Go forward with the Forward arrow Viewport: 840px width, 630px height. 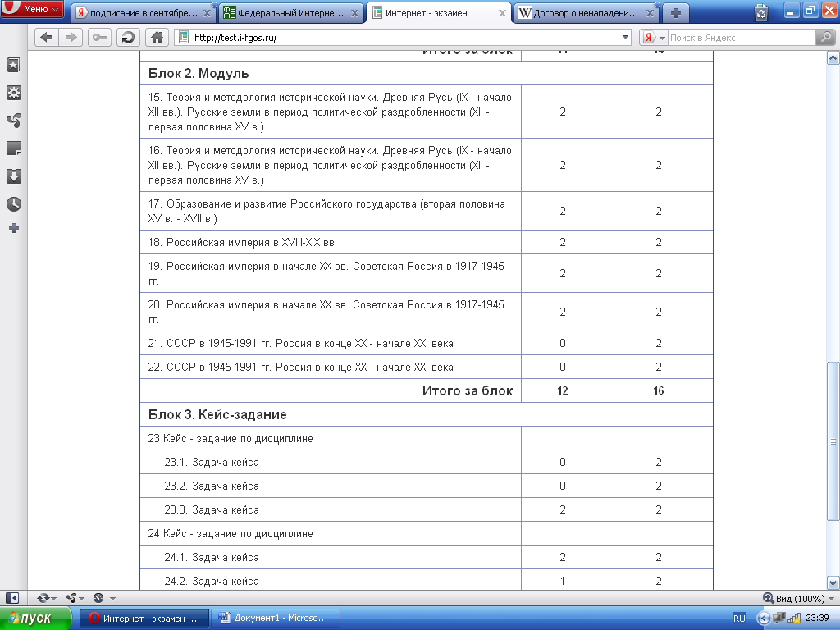[x=71, y=38]
